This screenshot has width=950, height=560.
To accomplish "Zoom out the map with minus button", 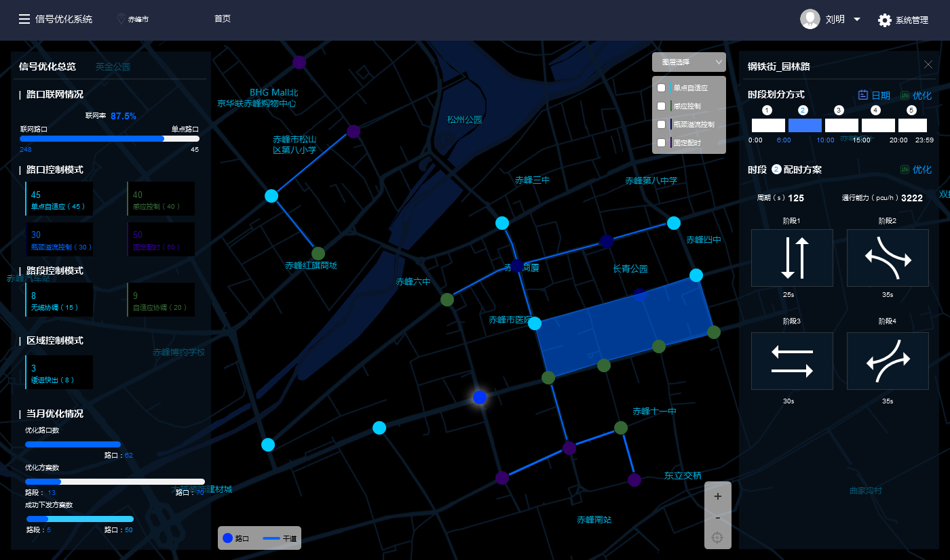I will (718, 518).
